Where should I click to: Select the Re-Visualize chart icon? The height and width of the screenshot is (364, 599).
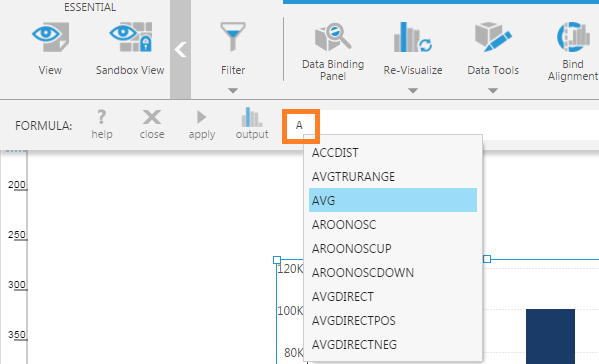point(413,37)
